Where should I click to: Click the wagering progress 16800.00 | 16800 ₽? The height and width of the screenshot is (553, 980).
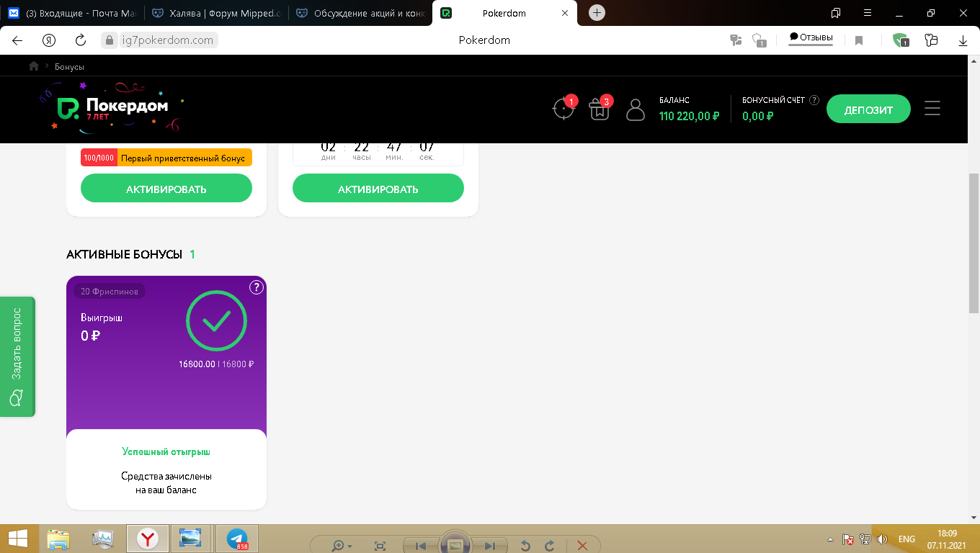click(216, 364)
